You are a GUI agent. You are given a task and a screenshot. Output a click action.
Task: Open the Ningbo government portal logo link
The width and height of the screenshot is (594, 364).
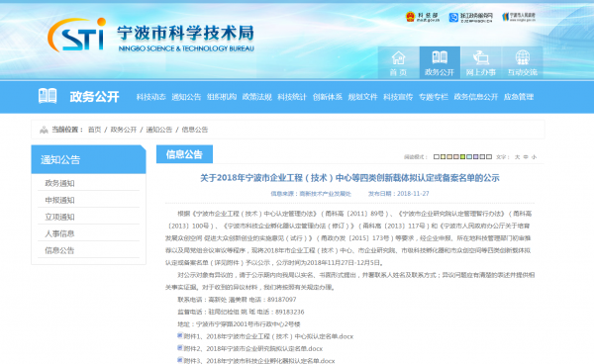518,17
